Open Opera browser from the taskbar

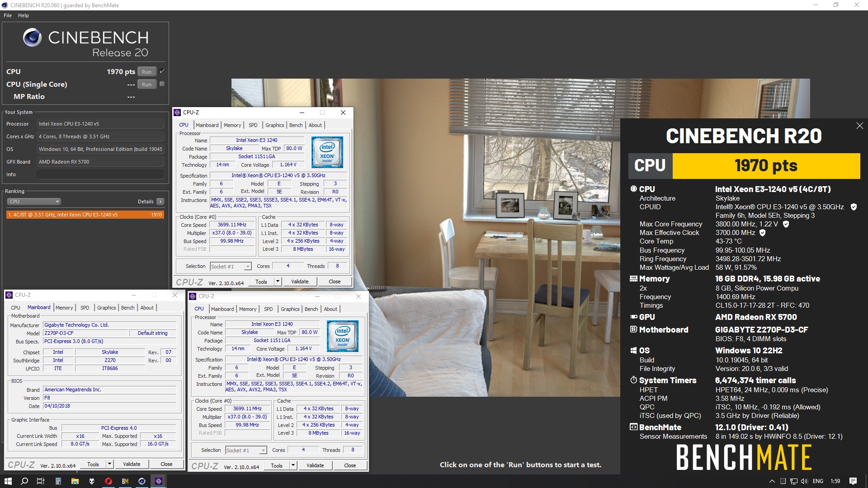[108, 481]
